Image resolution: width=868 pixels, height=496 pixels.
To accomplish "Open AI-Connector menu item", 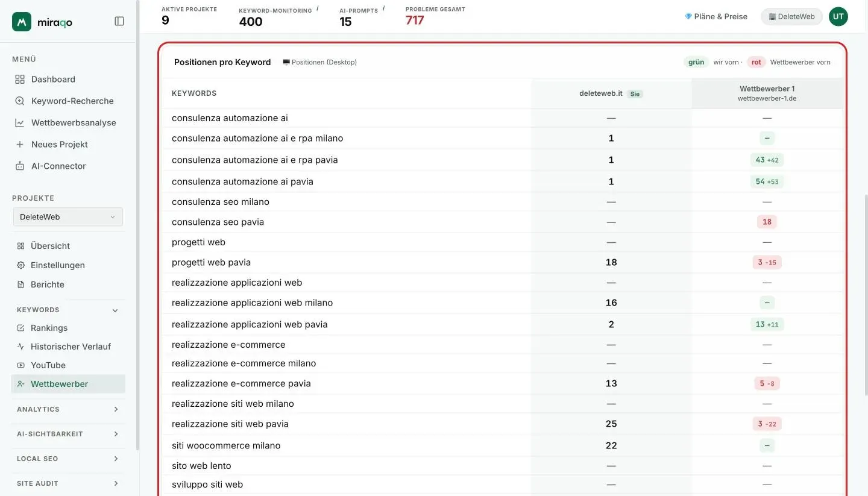I will tap(58, 166).
